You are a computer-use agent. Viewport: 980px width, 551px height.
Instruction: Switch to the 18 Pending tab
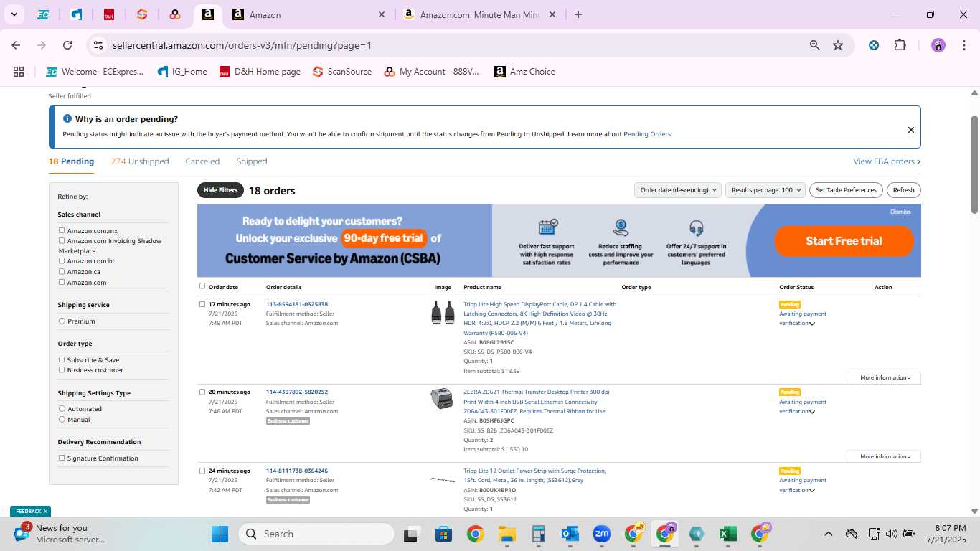[71, 161]
